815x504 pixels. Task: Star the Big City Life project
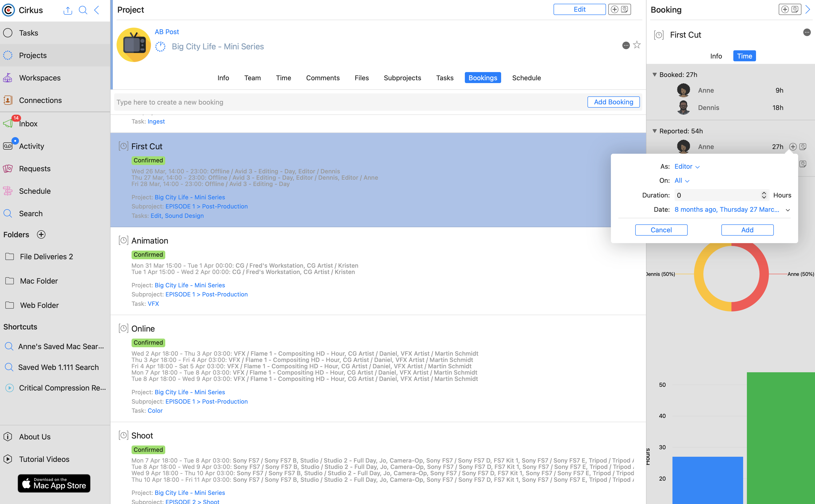point(637,45)
